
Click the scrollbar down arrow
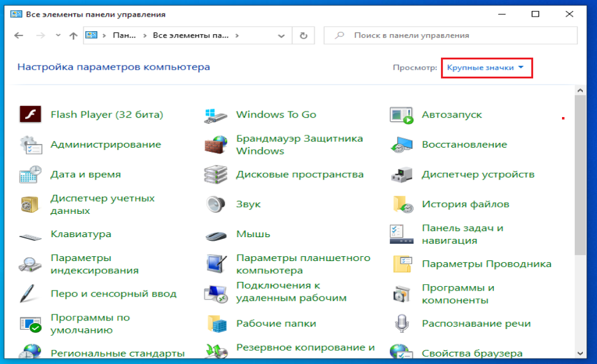pos(580,354)
